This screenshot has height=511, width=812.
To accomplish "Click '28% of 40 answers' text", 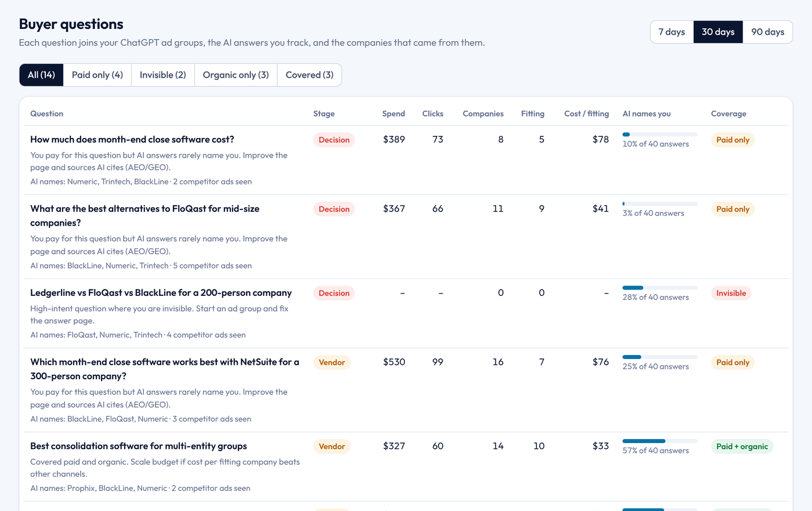I will 655,297.
